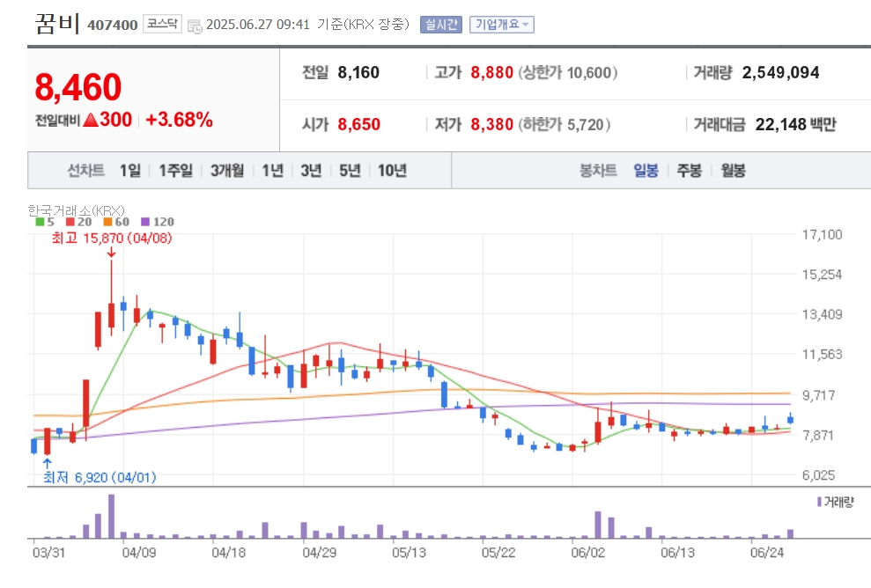Image resolution: width=871 pixels, height=588 pixels.
Task: Click the purple 120-day moving average legend
Action: tap(157, 222)
